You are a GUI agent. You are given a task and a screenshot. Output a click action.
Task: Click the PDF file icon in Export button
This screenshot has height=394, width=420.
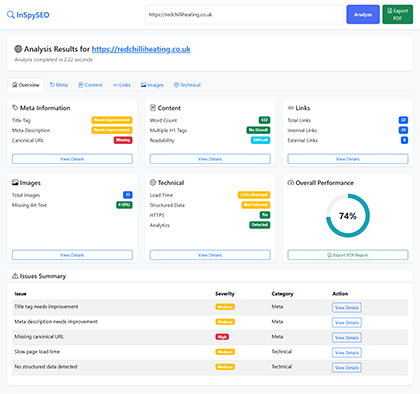pos(390,11)
